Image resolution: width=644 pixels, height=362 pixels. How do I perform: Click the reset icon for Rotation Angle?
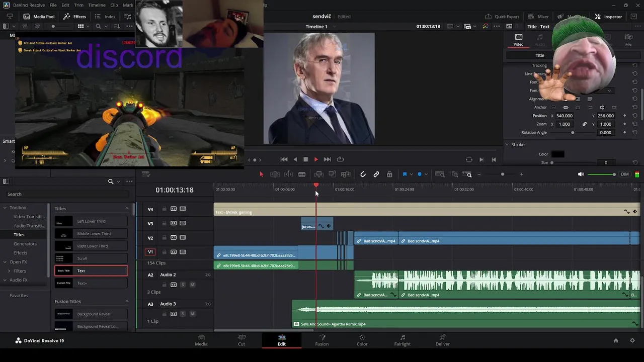[x=635, y=133]
